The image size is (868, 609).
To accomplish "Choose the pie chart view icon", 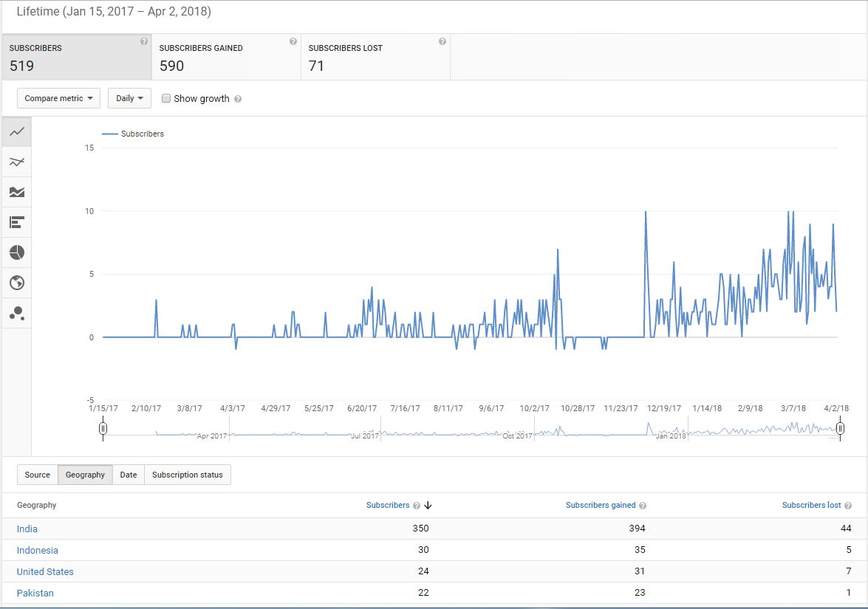I will tap(16, 252).
